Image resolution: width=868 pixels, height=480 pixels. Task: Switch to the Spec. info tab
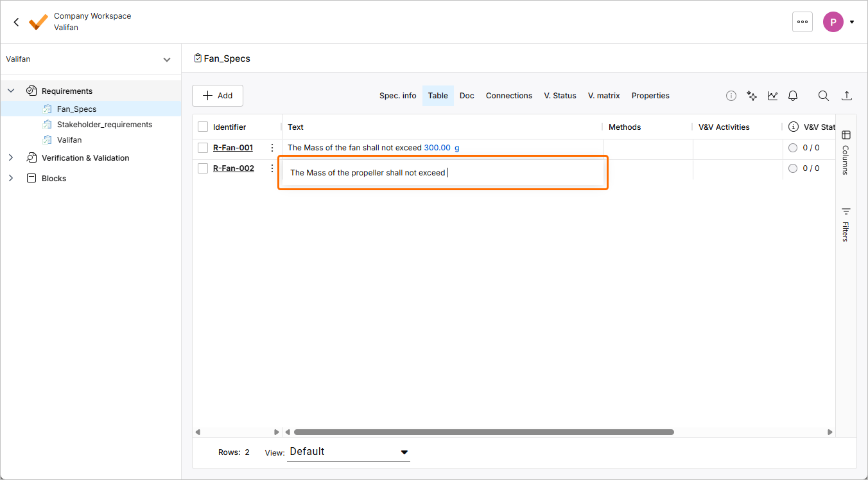(x=398, y=96)
